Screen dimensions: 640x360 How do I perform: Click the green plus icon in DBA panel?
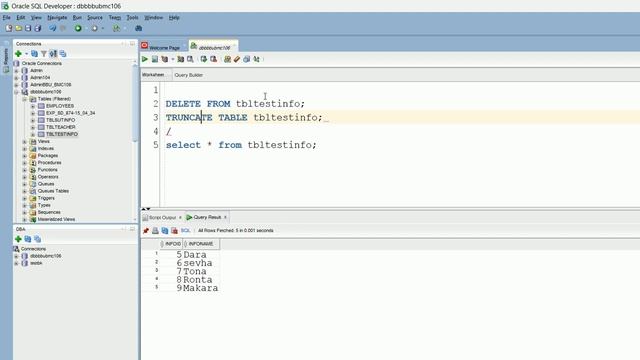click(18, 239)
